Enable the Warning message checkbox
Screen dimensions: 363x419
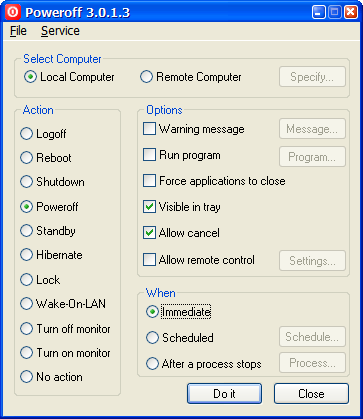tap(194, 129)
